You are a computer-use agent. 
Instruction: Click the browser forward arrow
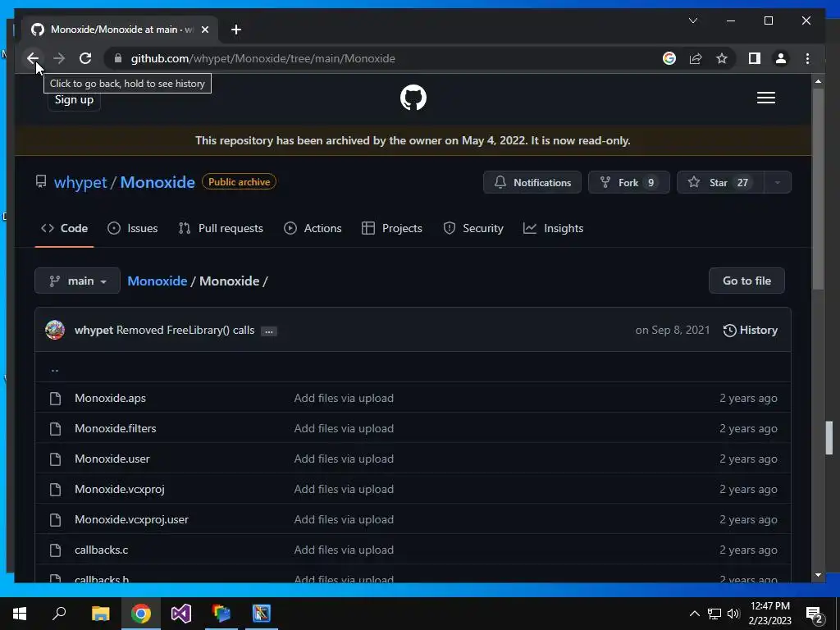click(x=59, y=58)
